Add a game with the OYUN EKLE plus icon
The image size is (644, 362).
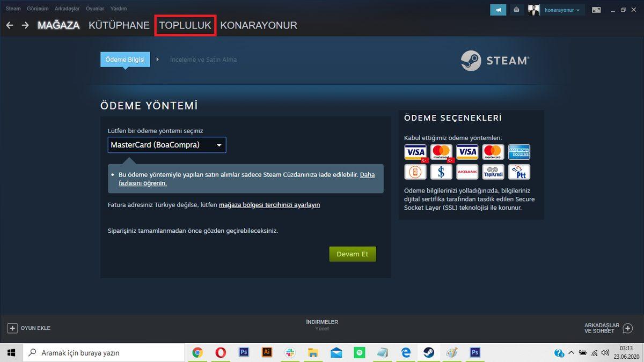[x=11, y=328]
